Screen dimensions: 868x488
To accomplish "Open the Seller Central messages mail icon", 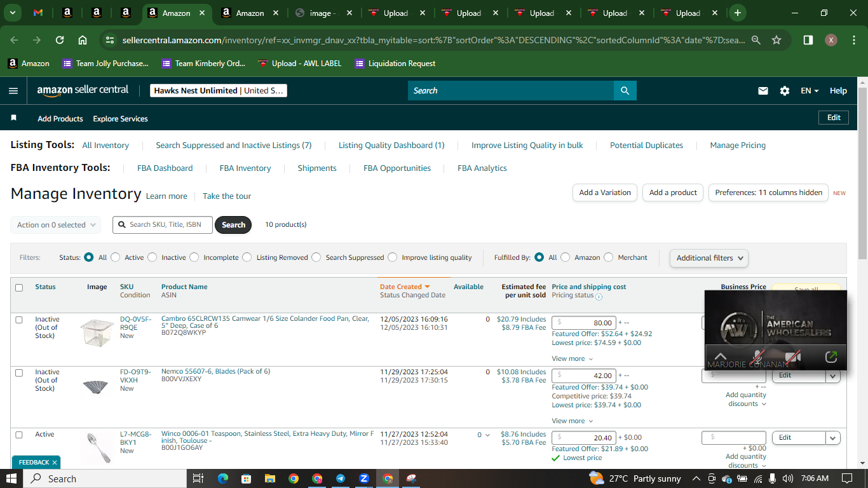I will 763,91.
